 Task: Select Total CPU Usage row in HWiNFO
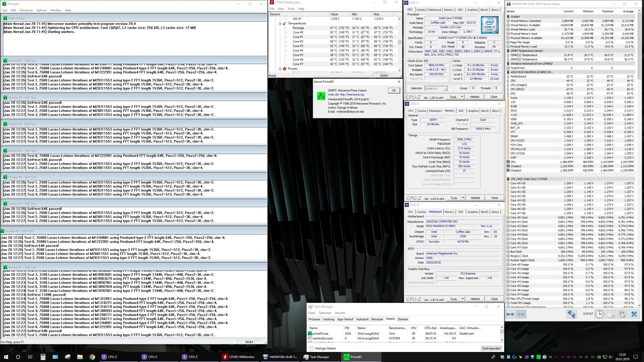570,303
